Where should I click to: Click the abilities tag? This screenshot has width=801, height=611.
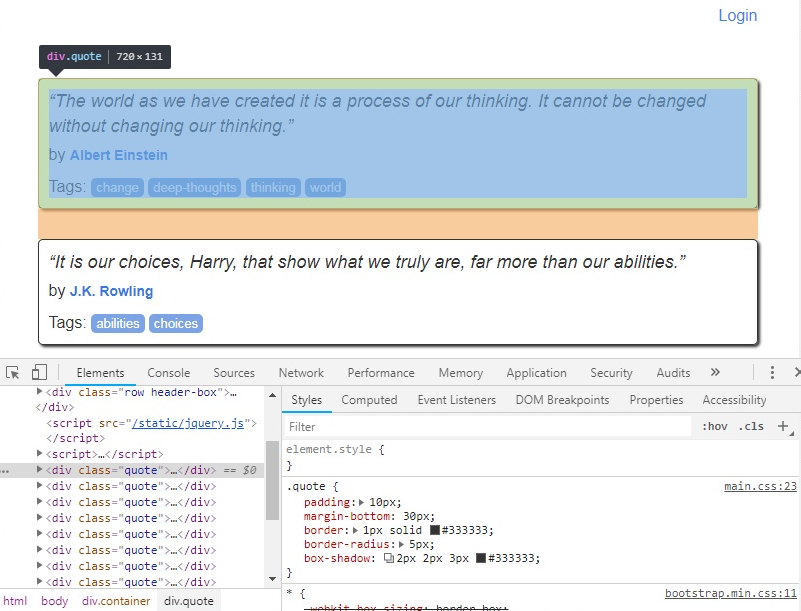click(x=118, y=323)
